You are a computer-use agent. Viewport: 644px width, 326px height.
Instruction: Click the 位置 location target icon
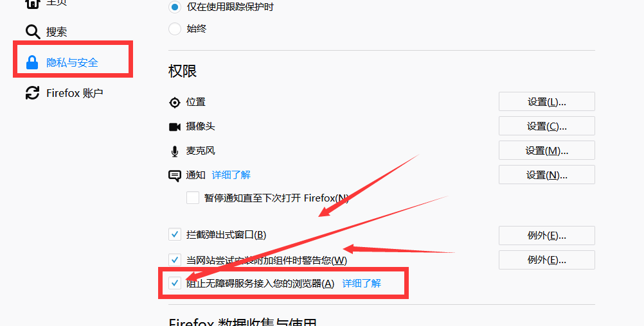pos(175,103)
